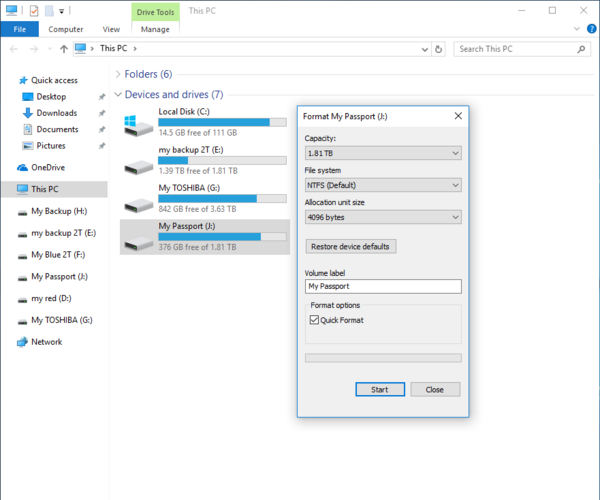Click My TOSHIBA (G:) usage bar
Screen dimensions: 600x500
click(222, 199)
